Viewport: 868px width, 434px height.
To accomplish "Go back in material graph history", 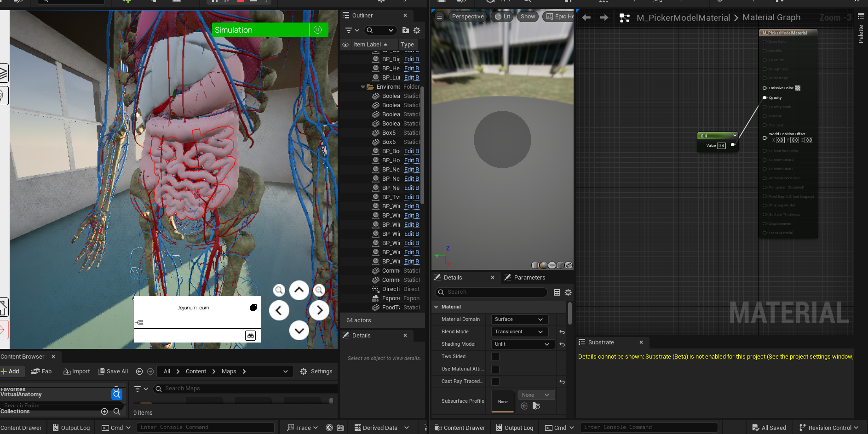I will 586,18.
